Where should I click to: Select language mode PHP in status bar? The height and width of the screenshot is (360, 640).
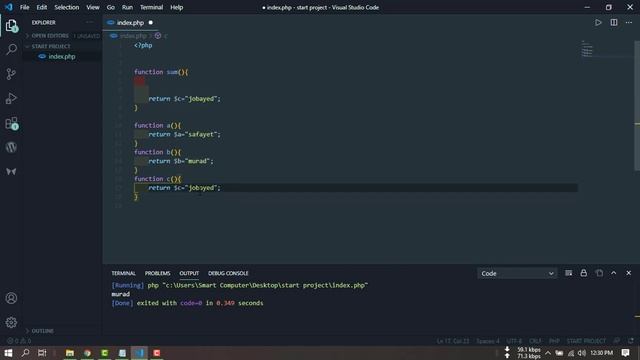pyautogui.click(x=554, y=341)
